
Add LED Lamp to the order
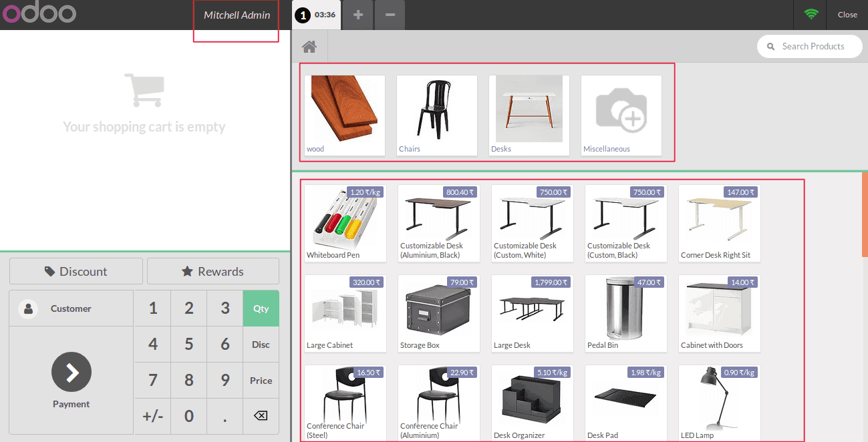pos(720,403)
